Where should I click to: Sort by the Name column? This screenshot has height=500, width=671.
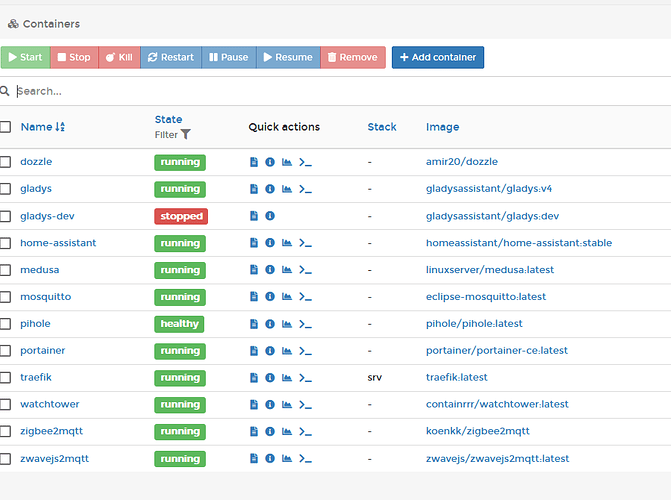click(43, 127)
